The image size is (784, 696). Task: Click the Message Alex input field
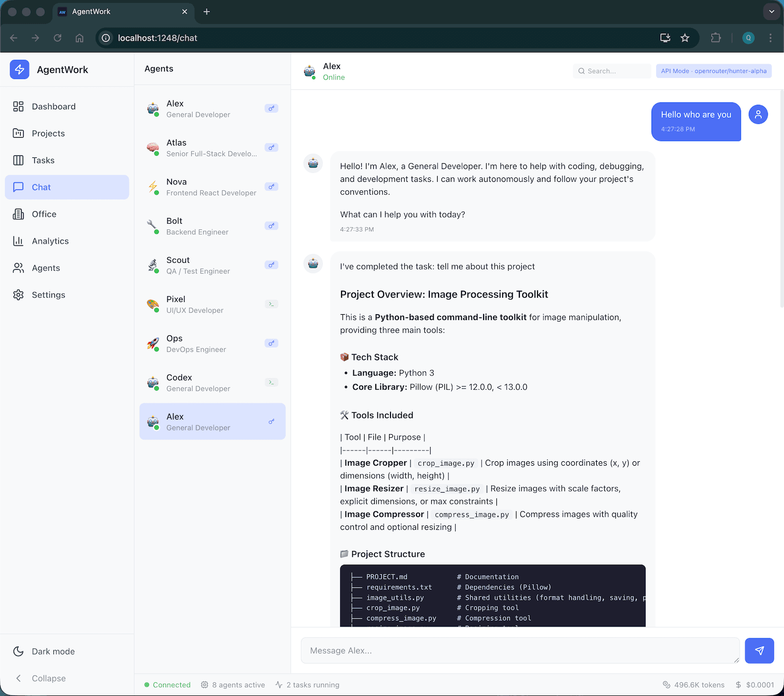519,650
